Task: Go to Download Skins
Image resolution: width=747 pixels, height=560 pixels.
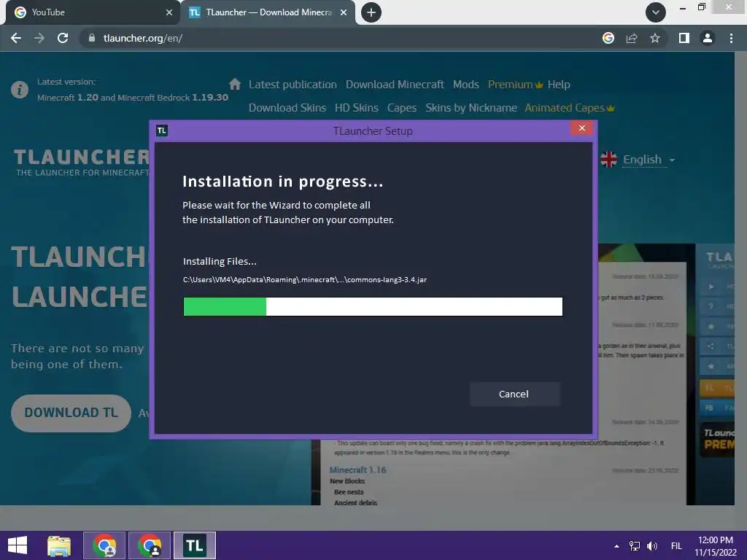Action: pos(287,108)
